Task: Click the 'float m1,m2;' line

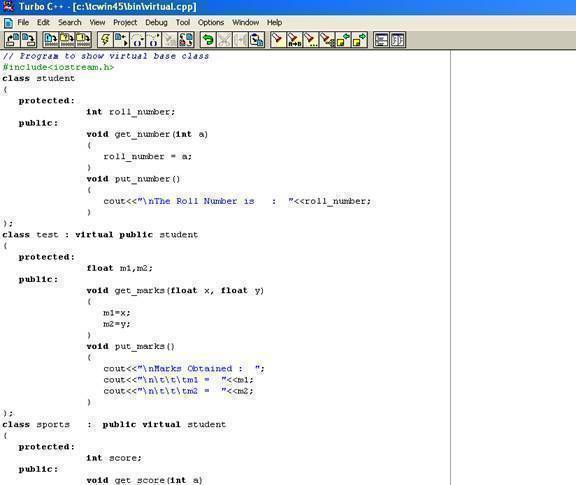Action: click(x=119, y=268)
